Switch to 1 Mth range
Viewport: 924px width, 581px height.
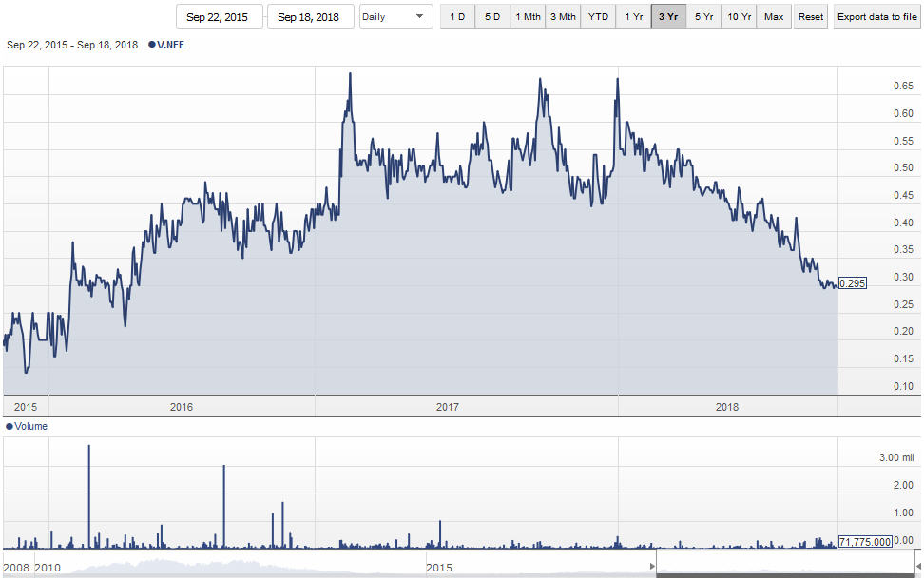527,16
